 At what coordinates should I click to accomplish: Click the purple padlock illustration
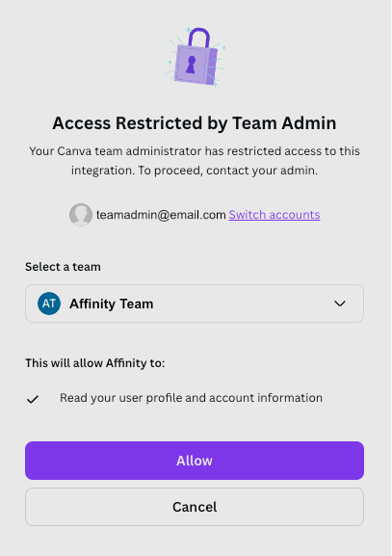[195, 57]
